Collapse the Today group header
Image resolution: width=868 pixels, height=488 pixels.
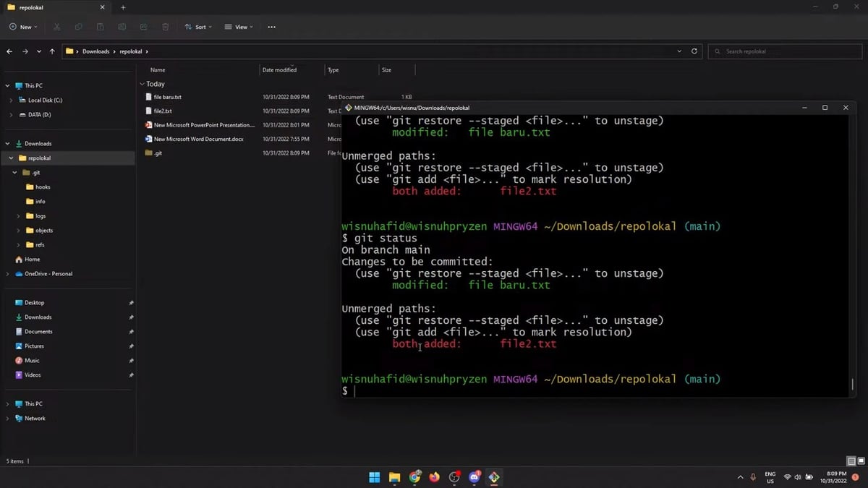[142, 84]
